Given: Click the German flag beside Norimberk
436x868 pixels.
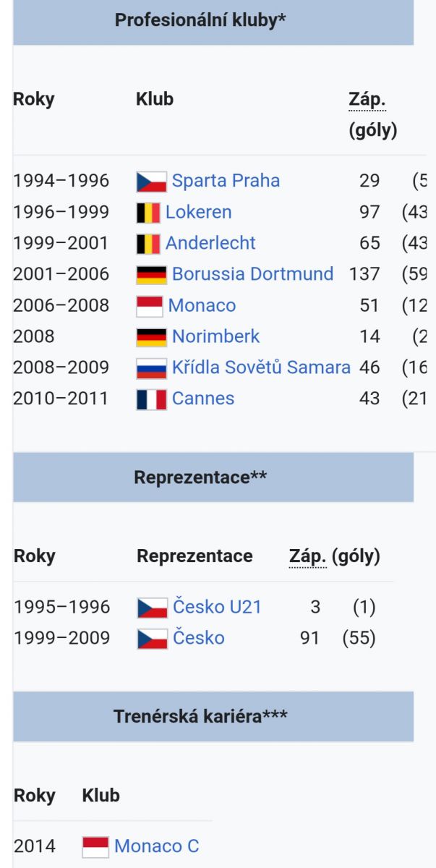Looking at the screenshot, I should pyautogui.click(x=152, y=337).
